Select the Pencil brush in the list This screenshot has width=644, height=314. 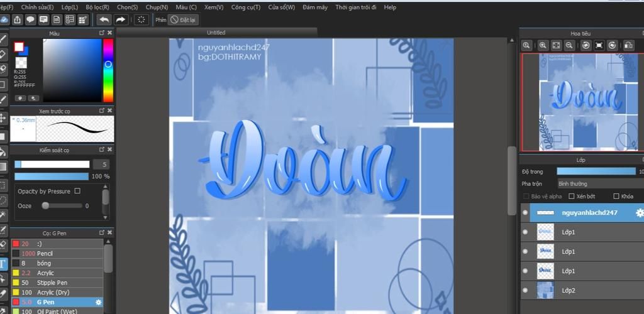tap(57, 253)
